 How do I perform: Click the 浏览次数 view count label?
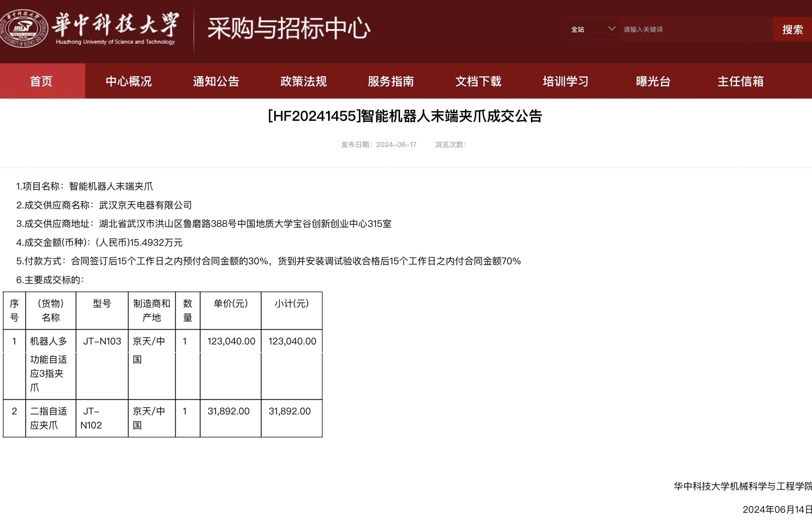coord(450,145)
